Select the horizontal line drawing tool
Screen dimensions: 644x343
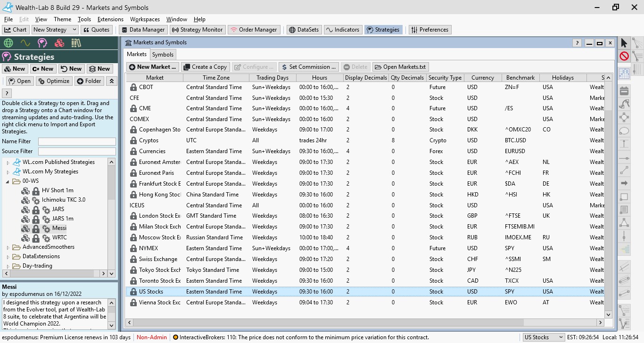(x=624, y=157)
